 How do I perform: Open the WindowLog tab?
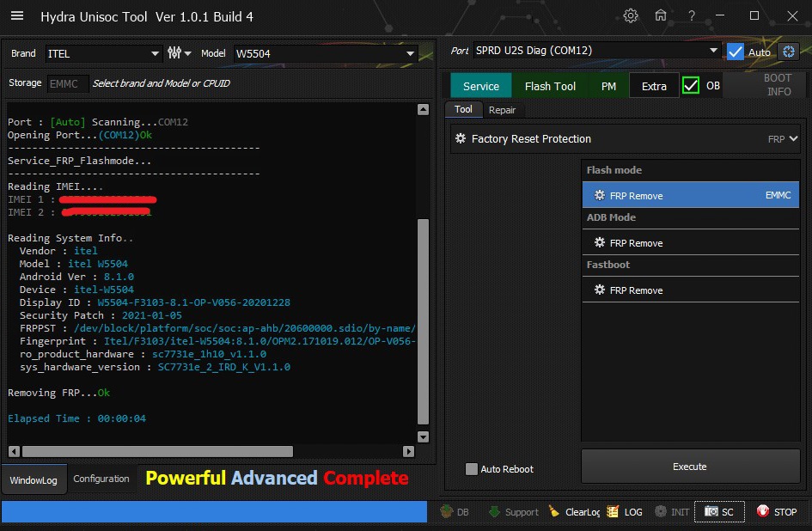34,479
